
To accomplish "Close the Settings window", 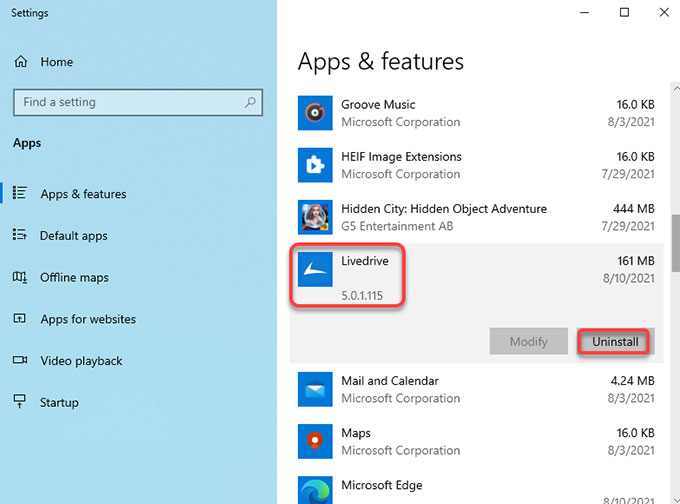I will (664, 13).
